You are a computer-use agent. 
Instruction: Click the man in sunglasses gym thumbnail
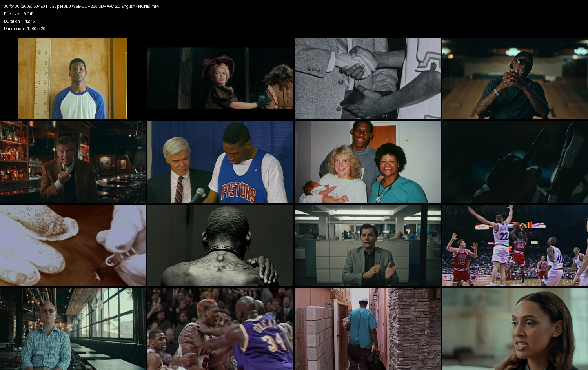tap(515, 78)
